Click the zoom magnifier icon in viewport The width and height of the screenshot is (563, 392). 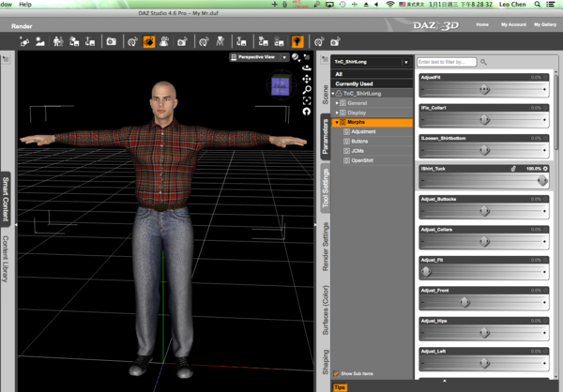(307, 89)
